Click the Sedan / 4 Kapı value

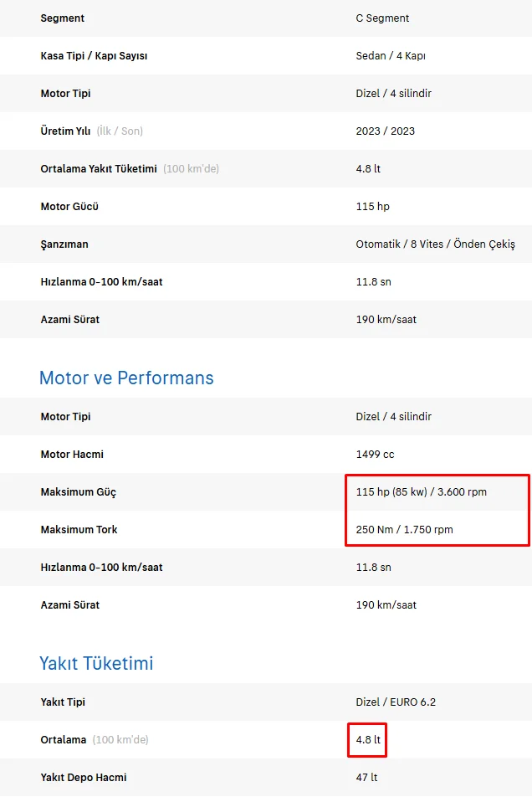[391, 56]
